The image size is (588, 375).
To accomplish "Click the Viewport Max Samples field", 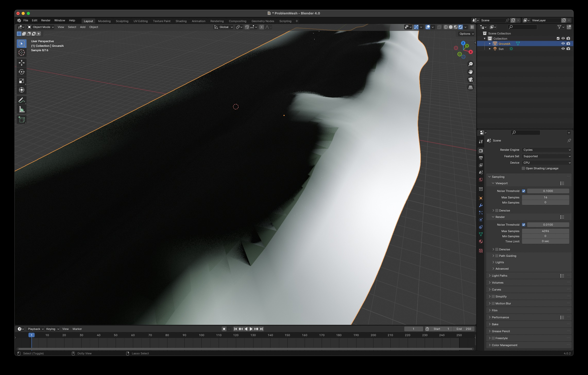I will click(x=546, y=197).
